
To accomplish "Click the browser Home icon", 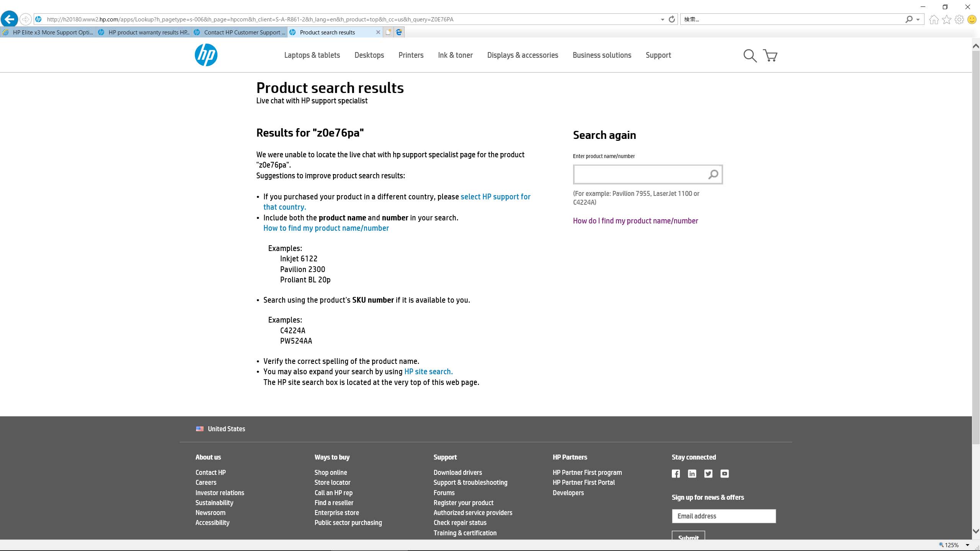I will 934,20.
